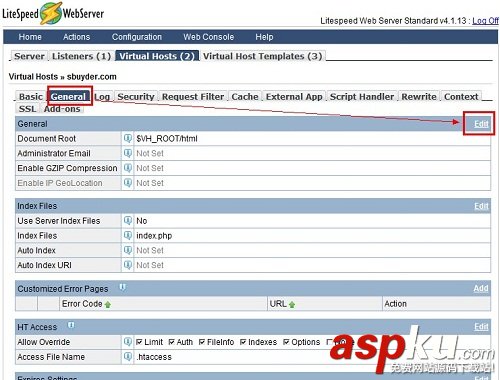
Task: Open the Virtual Host Templates (3) tab
Action: click(x=263, y=56)
